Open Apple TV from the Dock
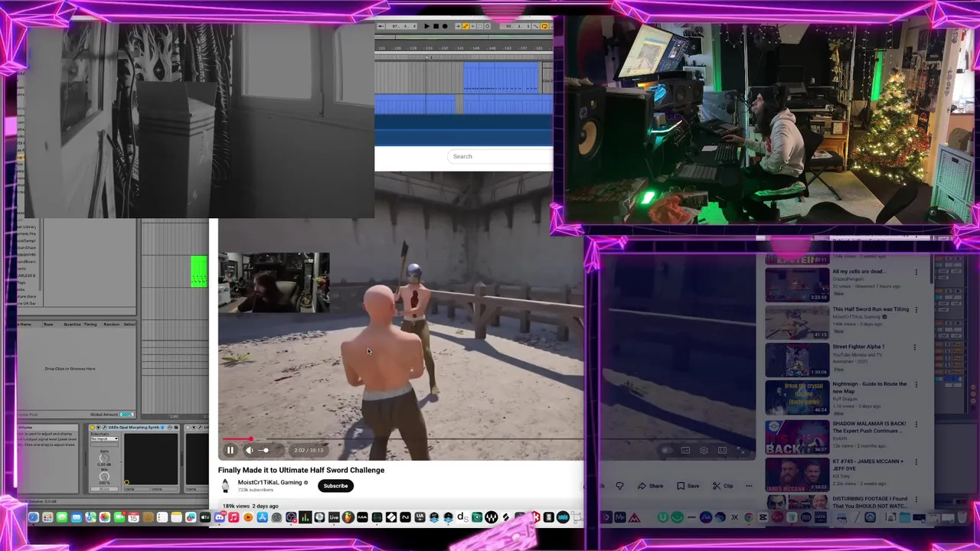 point(205,518)
